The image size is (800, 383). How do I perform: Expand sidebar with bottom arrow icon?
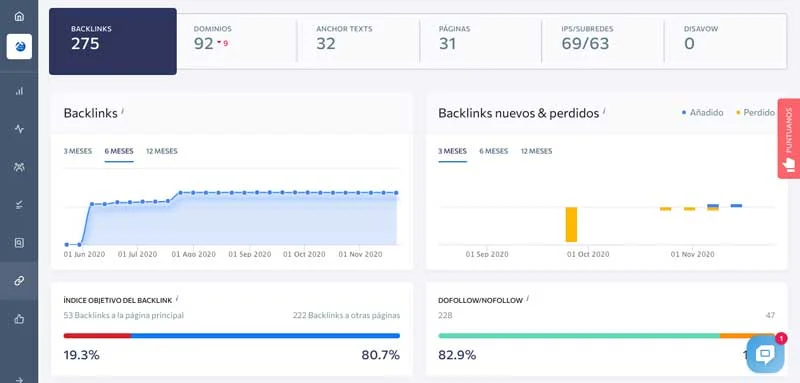(19, 379)
